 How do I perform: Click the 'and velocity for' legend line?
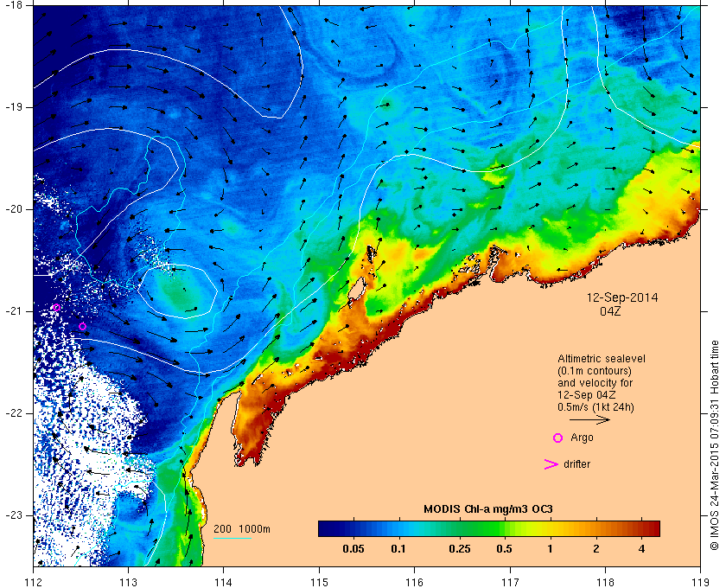point(595,383)
